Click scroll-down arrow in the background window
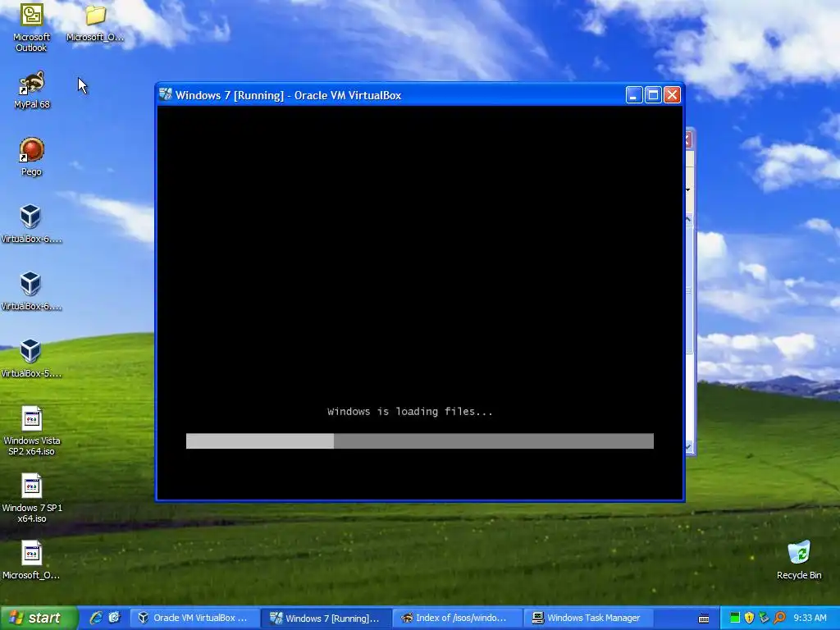 (689, 446)
